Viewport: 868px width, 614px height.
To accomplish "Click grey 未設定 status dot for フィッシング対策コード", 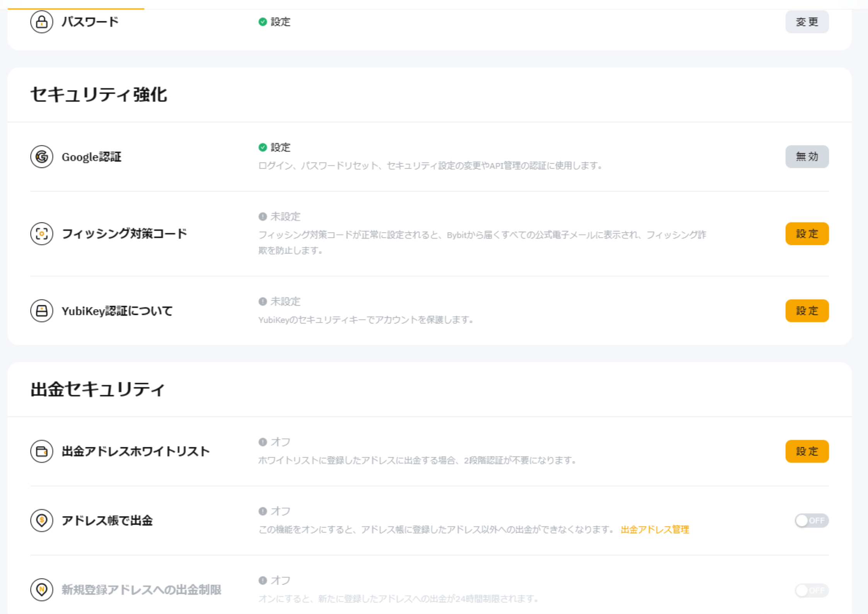I will pyautogui.click(x=263, y=217).
